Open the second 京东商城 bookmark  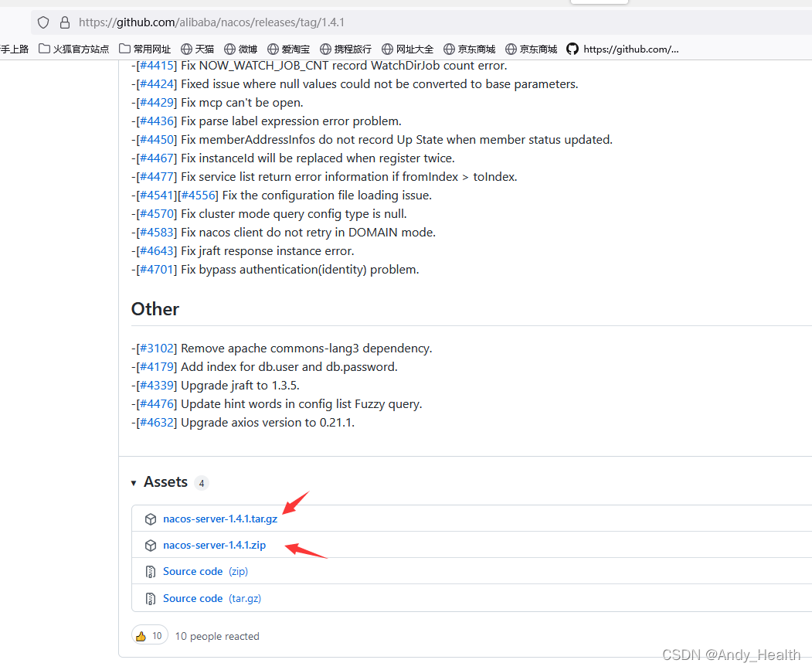pos(532,49)
